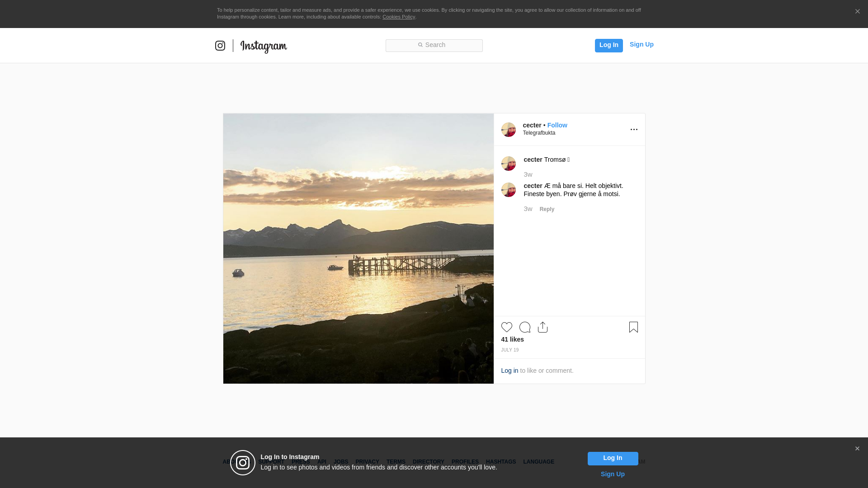Open the API footer link
Screen dimensions: 868x488
321,462
